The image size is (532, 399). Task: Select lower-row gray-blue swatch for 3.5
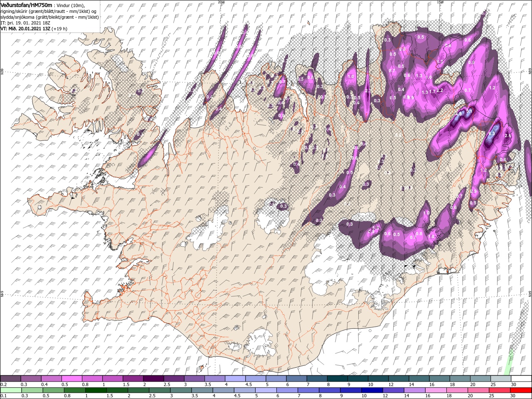coord(202,390)
